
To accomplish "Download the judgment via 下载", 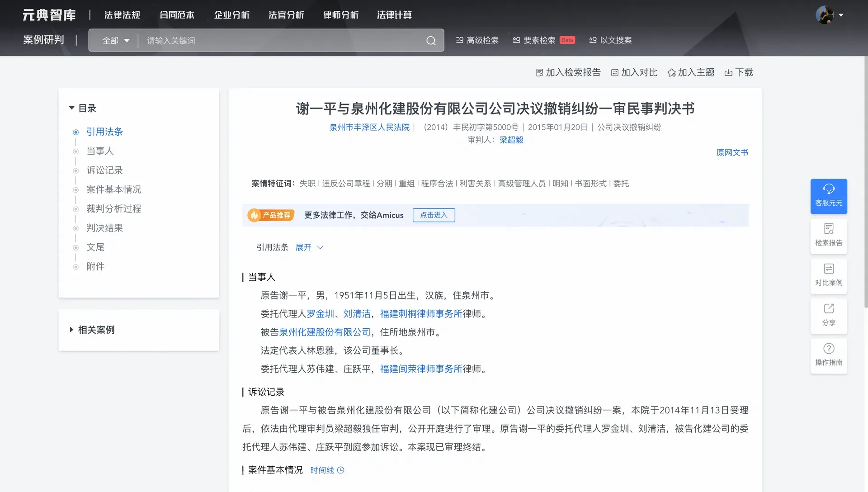I will [739, 72].
